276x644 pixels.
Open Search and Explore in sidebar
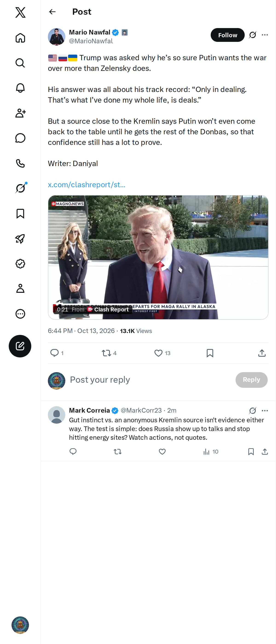pos(20,63)
